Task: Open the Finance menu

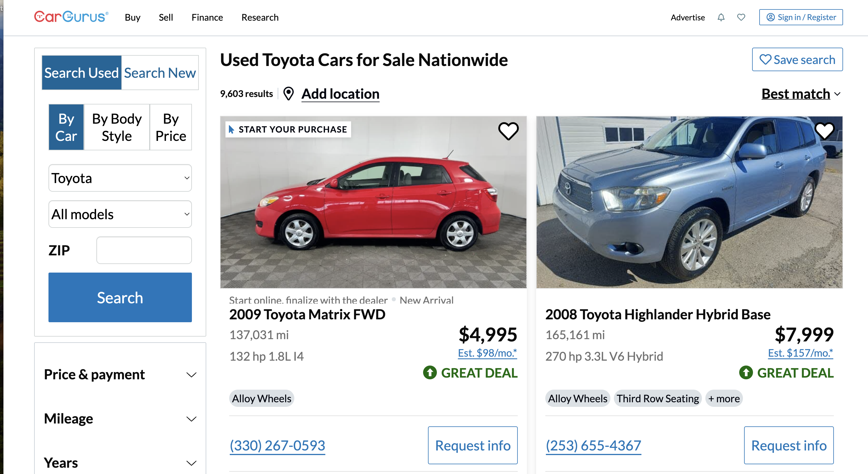Action: [x=207, y=17]
